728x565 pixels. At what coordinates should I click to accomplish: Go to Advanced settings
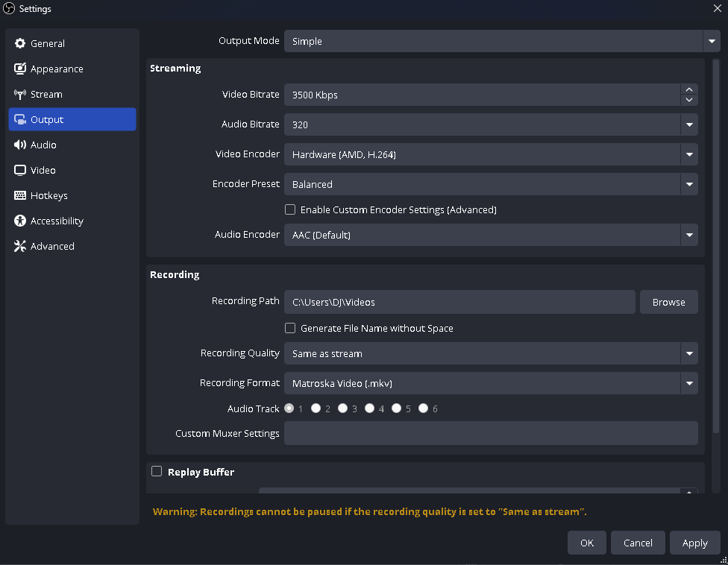click(72, 246)
